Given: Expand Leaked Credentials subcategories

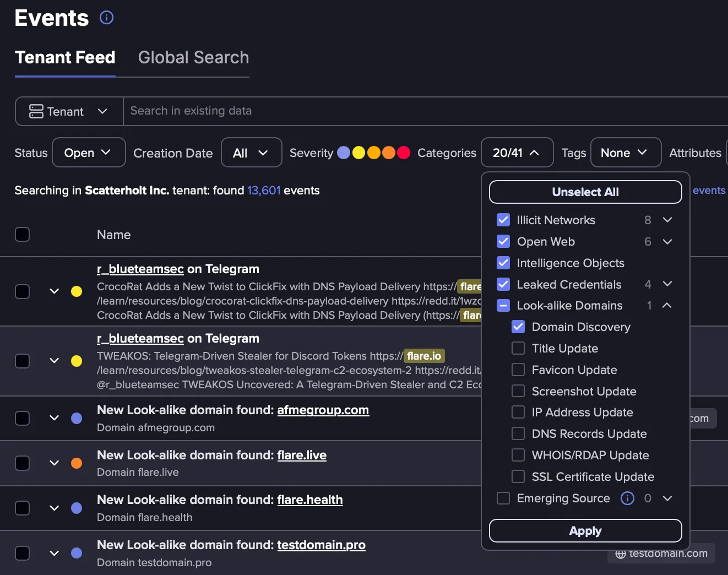Looking at the screenshot, I should point(667,284).
